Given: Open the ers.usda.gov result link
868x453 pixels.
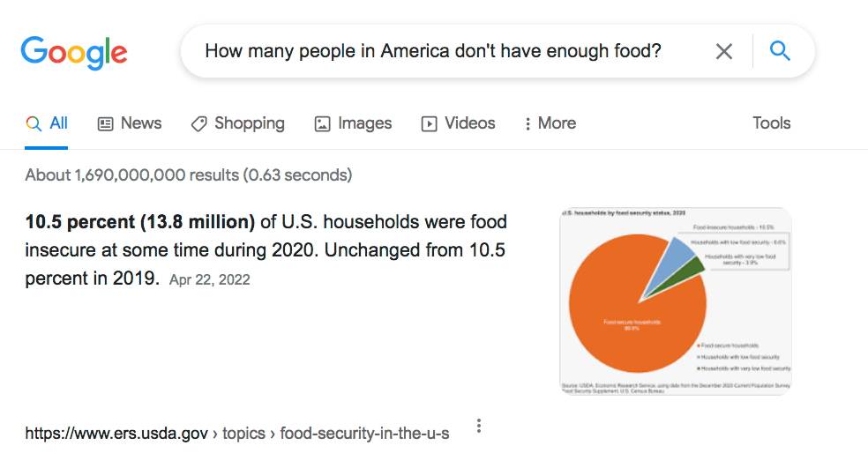Looking at the screenshot, I should tap(236, 434).
